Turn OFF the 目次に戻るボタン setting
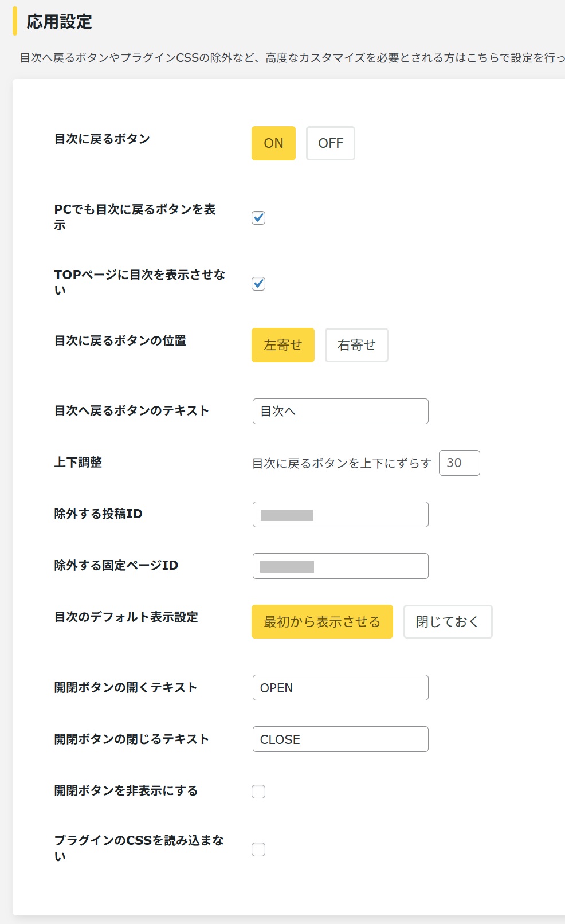565x924 pixels. click(x=331, y=143)
